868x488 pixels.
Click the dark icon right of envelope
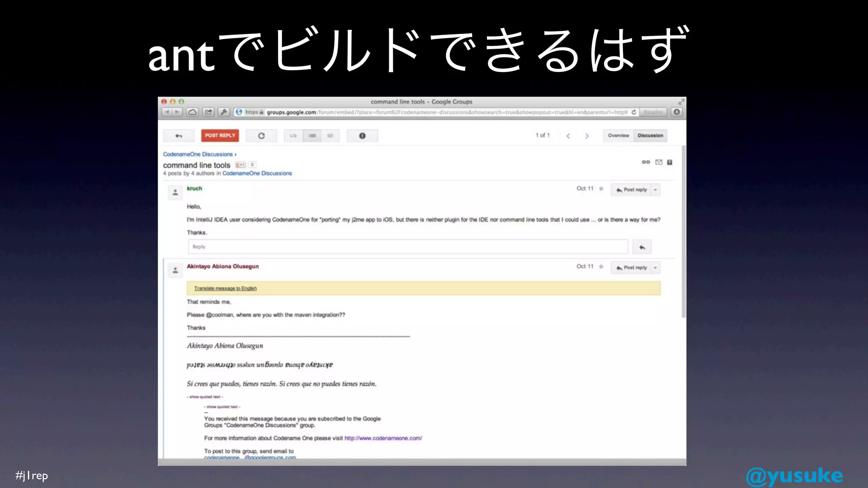(x=670, y=162)
